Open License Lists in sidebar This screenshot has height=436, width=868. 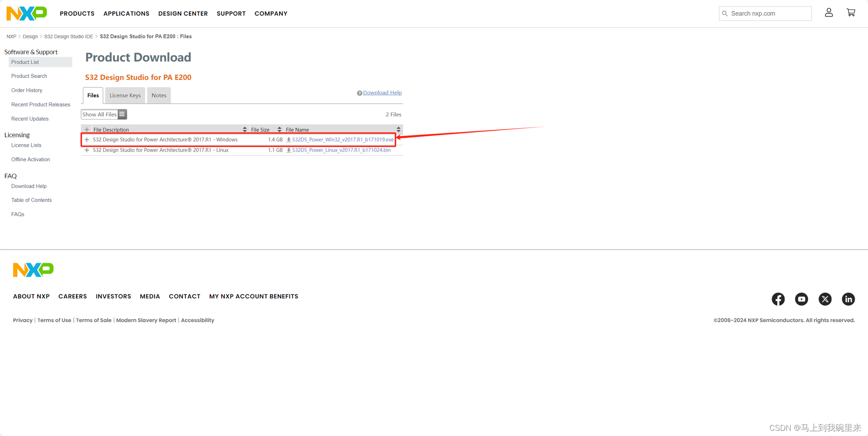(26, 145)
